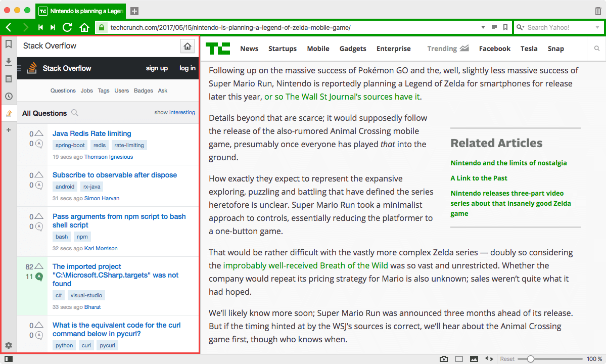The height and width of the screenshot is (364, 606).
Task: Toggle reader view in the address bar
Action: 494,27
